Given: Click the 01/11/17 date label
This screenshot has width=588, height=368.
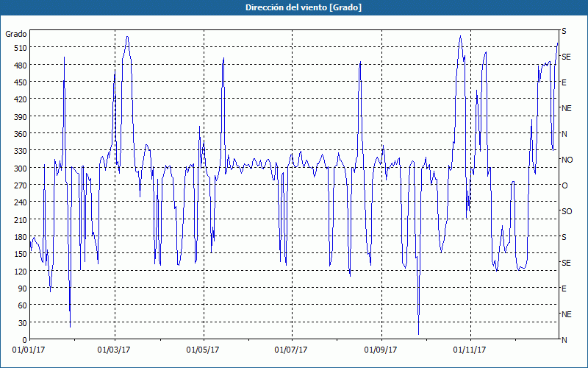Looking at the screenshot, I should click(x=470, y=350).
